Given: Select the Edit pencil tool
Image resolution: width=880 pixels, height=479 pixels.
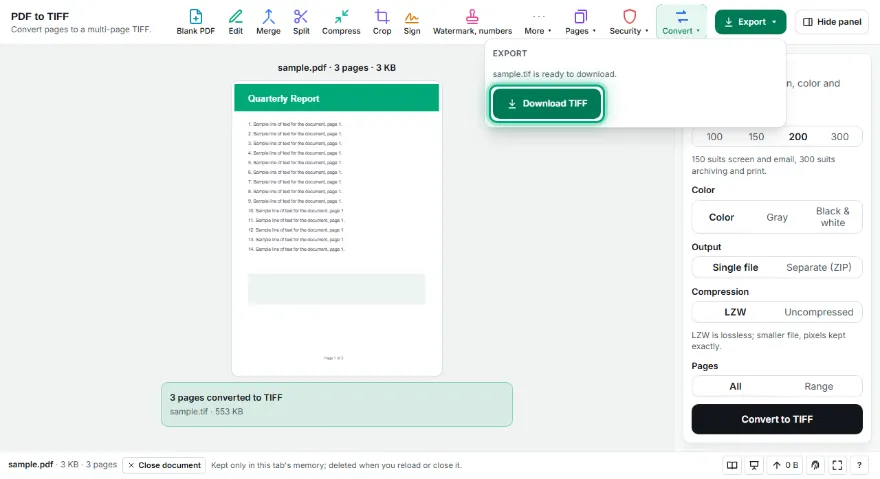Looking at the screenshot, I should (x=236, y=22).
